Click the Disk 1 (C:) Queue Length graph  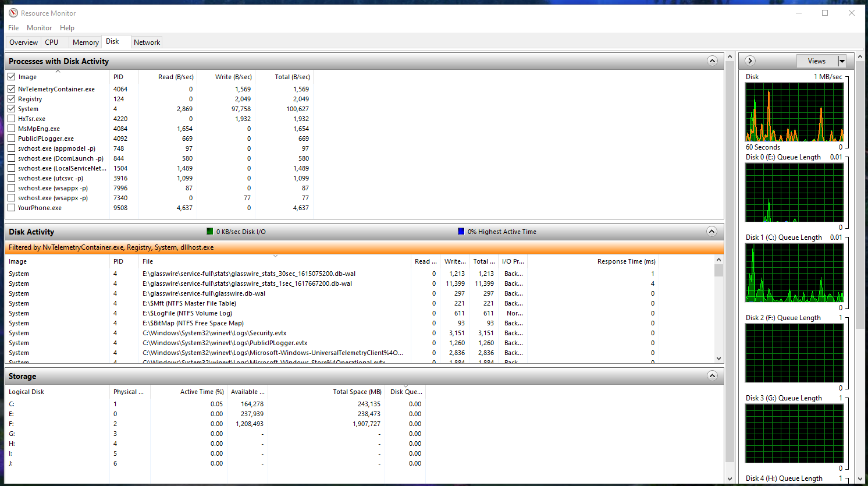(794, 272)
